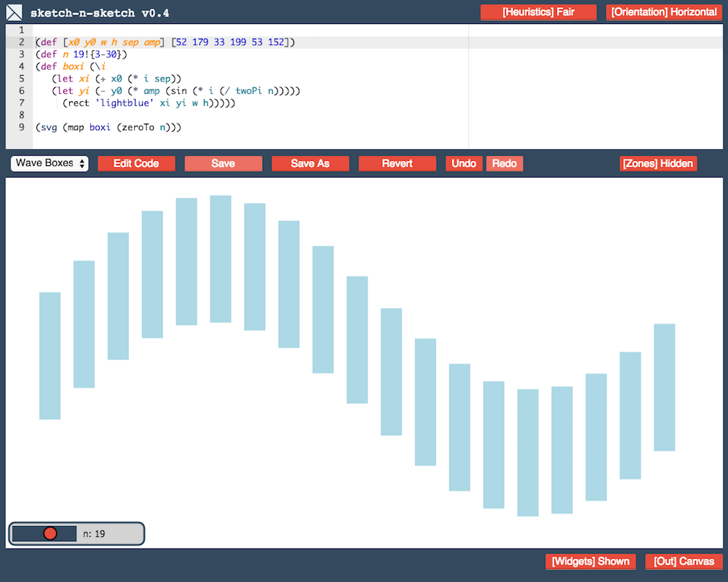Open the Wave Boxes example dropdown
Screen dimensions: 728x582
coord(50,164)
